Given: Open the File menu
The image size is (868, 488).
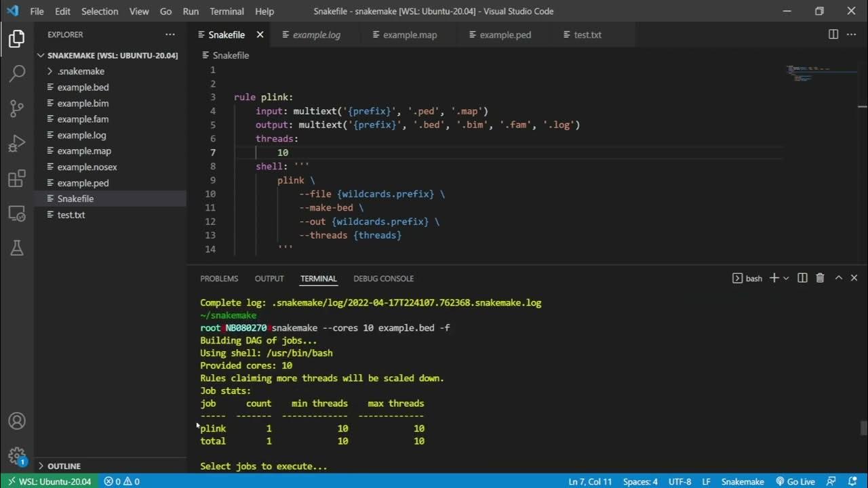Looking at the screenshot, I should coord(37,12).
